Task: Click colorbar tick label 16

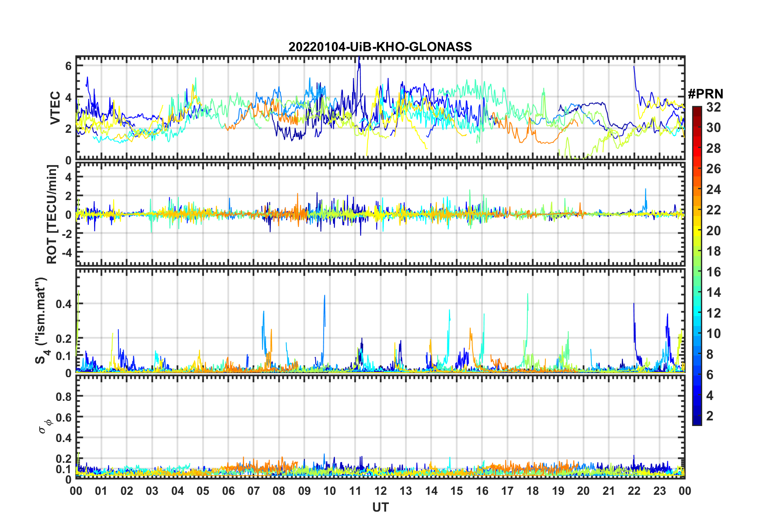Action: (713, 272)
